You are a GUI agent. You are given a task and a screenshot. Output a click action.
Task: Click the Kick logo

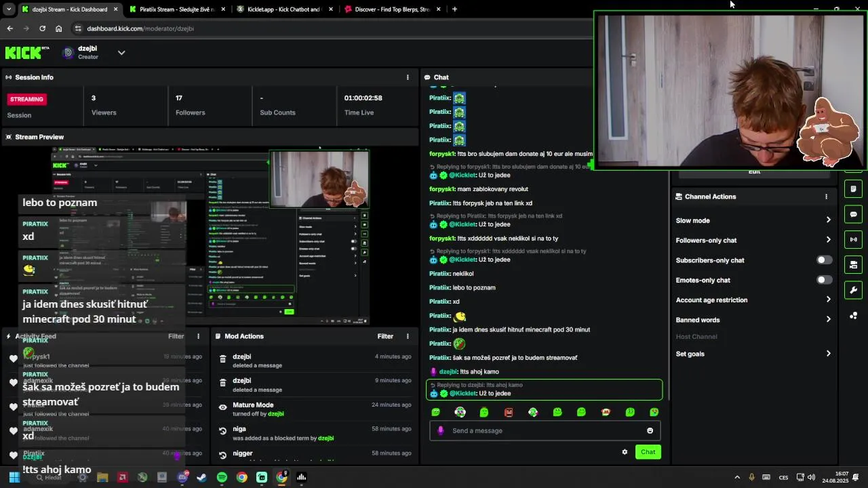pyautogui.click(x=27, y=52)
